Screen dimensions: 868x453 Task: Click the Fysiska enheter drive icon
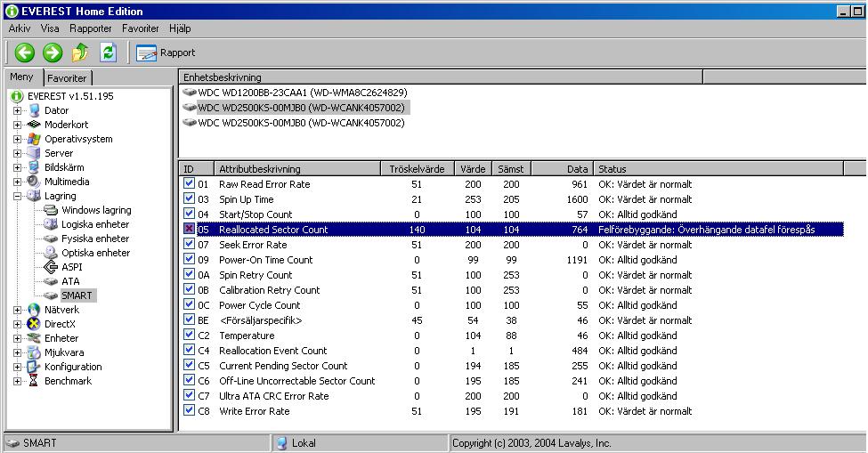click(x=51, y=239)
